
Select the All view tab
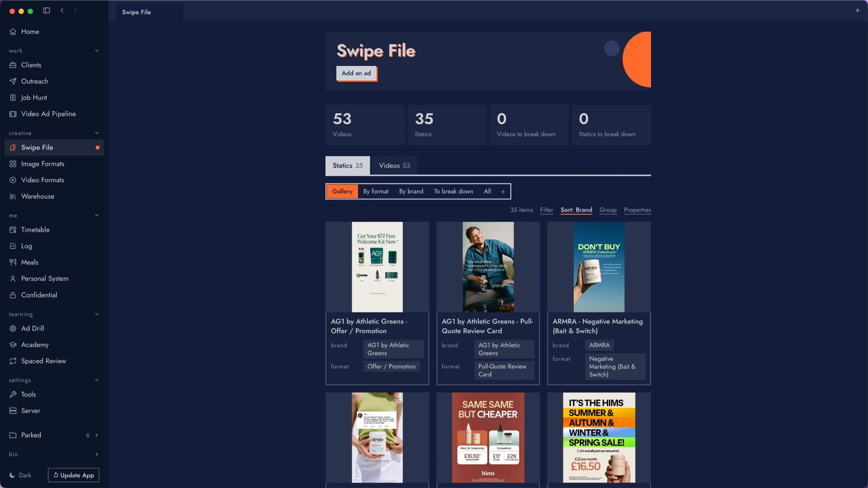tap(487, 191)
